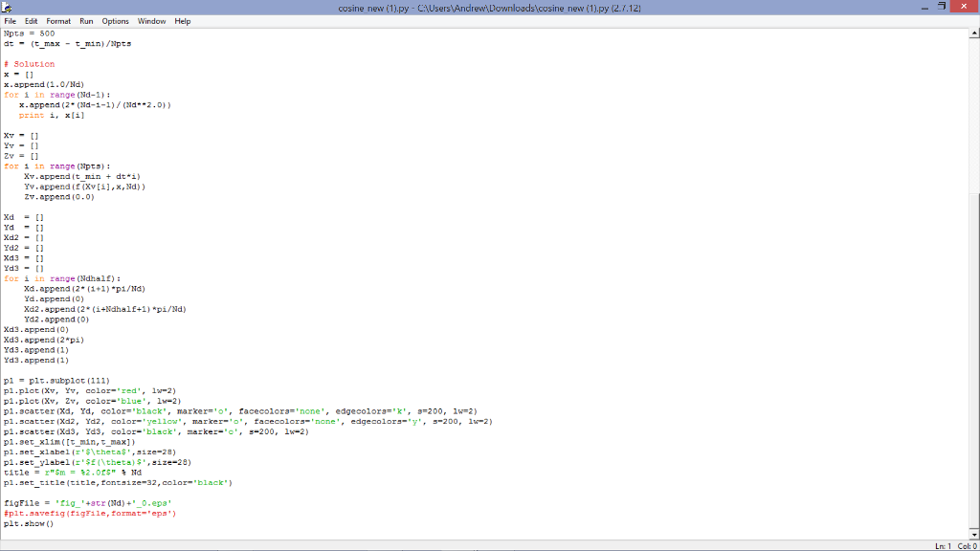Click the Ln and Col status indicator
980x551 pixels.
tap(957, 544)
